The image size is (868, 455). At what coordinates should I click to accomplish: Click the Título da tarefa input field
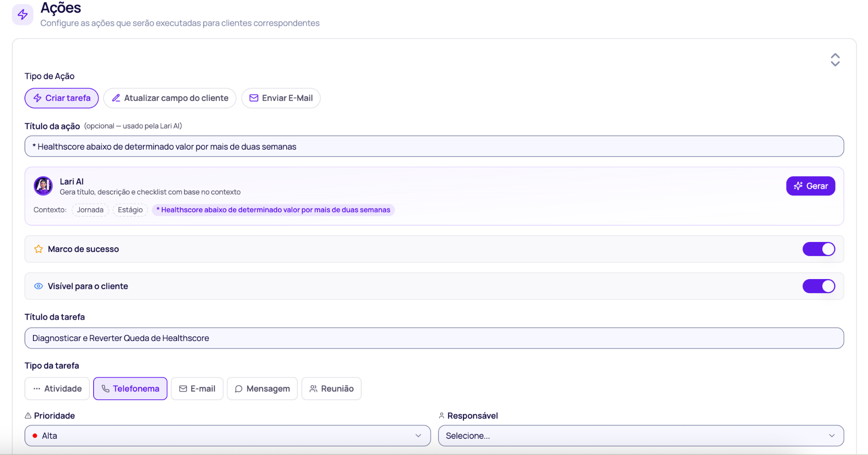(x=434, y=338)
